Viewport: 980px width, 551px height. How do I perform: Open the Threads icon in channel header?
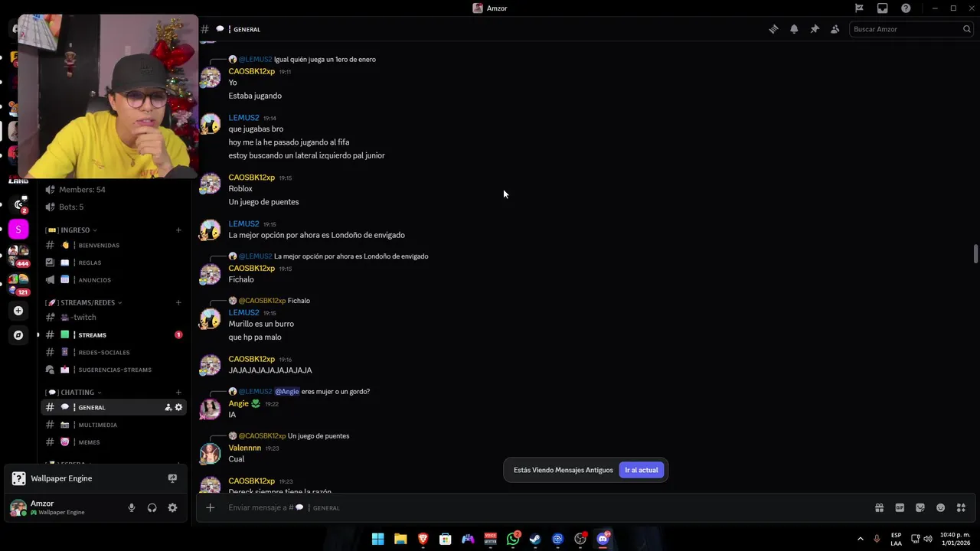[x=773, y=29]
